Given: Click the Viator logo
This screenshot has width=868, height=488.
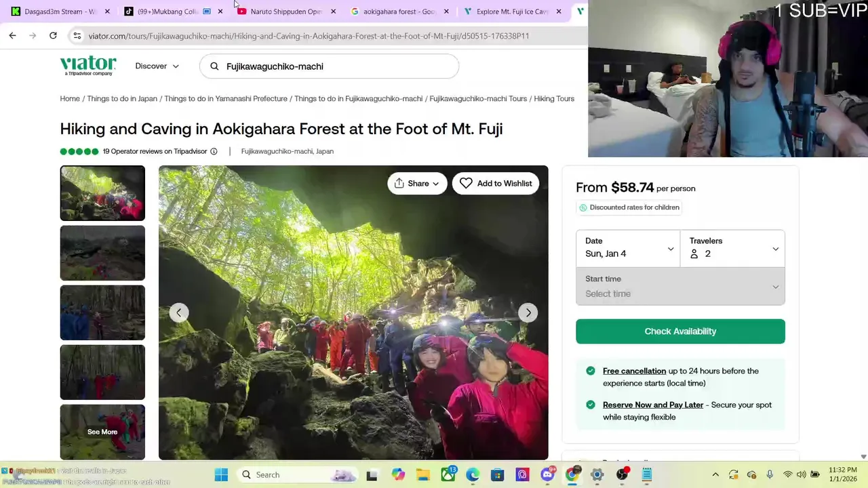Looking at the screenshot, I should tap(88, 66).
